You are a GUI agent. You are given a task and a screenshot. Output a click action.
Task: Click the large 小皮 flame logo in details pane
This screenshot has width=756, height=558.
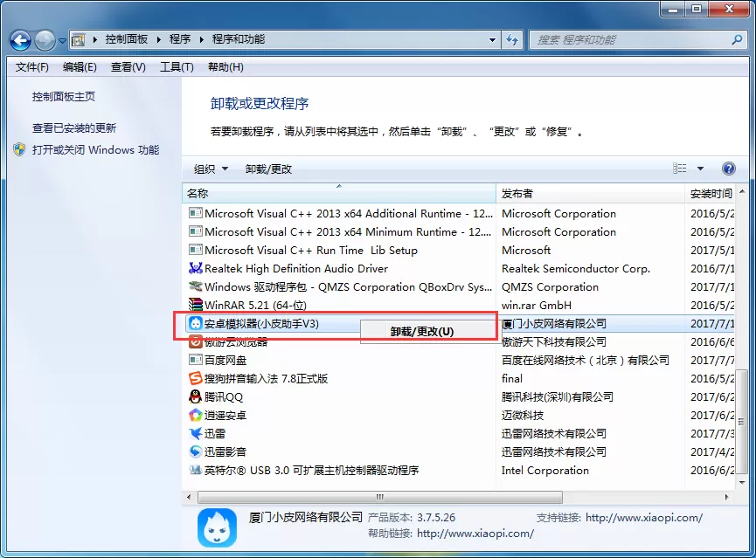pos(217,527)
